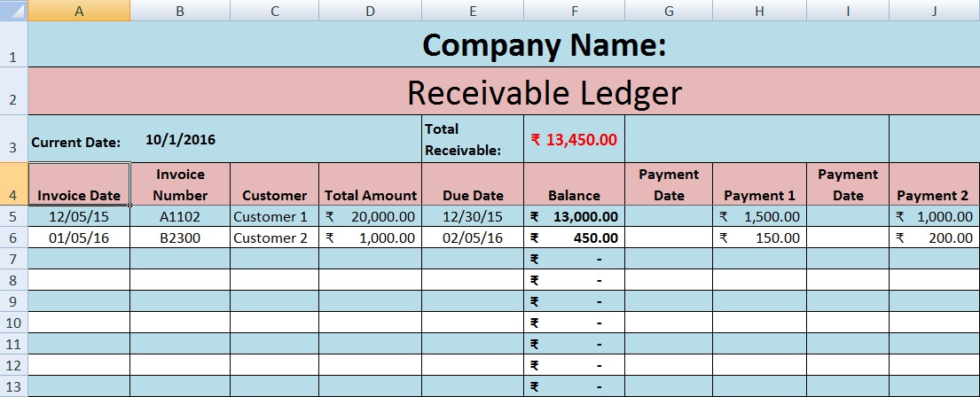This screenshot has height=397, width=980.
Task: Click the 'Payment 1' heading cell
Action: [759, 184]
